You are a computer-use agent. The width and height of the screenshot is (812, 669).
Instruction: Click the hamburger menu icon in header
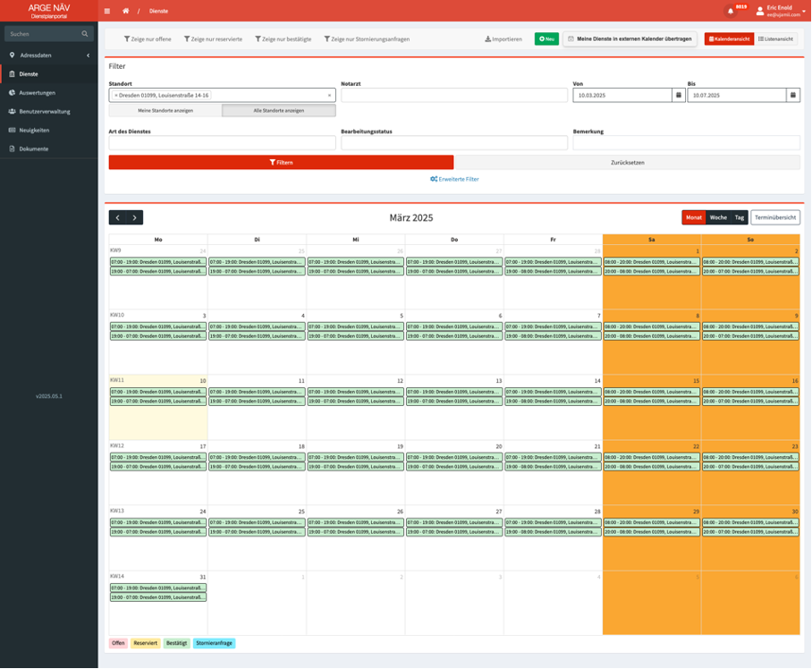[x=107, y=11]
